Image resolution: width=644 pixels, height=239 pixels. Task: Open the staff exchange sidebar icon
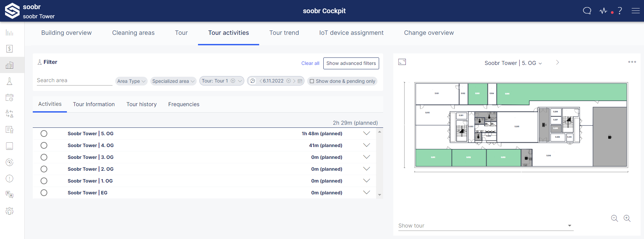click(9, 114)
